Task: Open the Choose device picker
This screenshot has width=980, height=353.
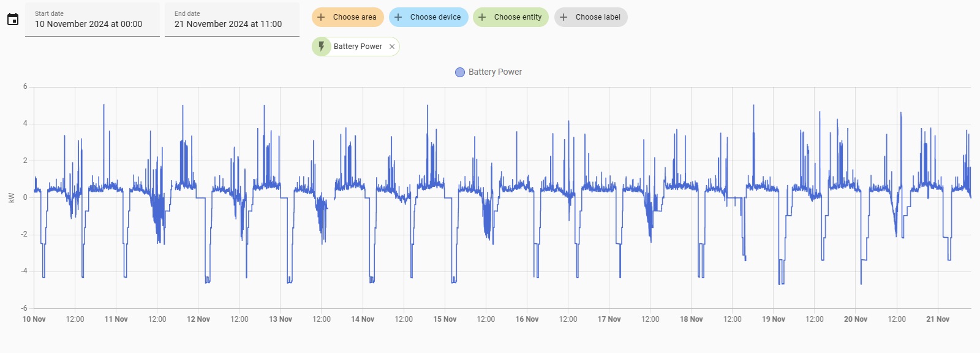Action: click(435, 17)
